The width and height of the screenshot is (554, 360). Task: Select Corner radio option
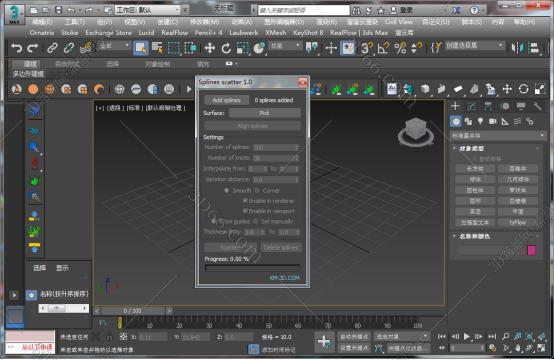coord(257,190)
